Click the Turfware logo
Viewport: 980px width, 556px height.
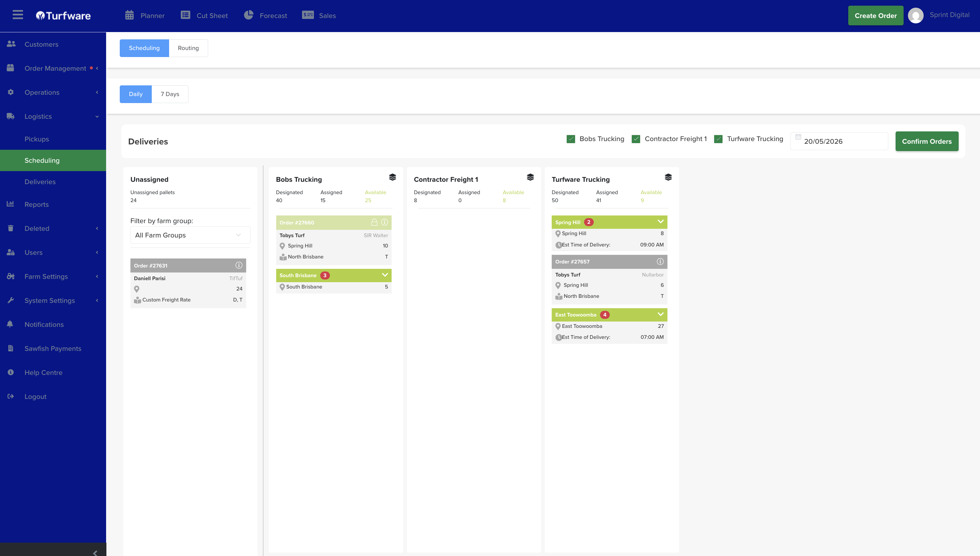click(63, 16)
